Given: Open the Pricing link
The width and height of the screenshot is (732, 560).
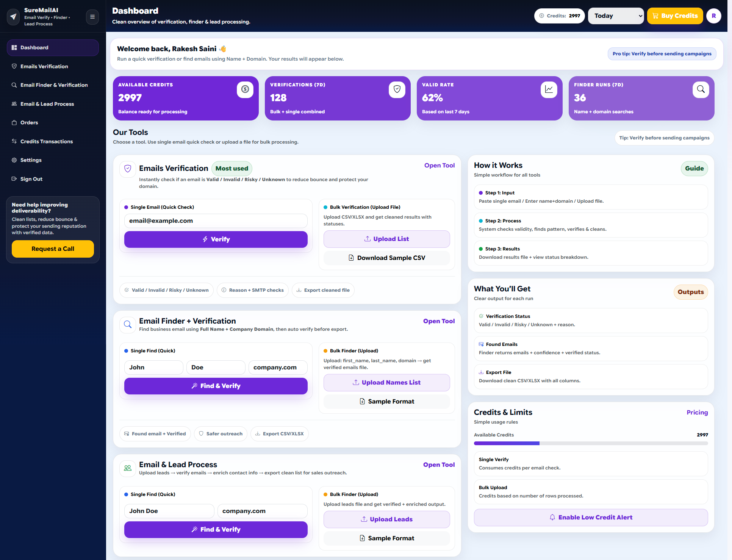Looking at the screenshot, I should 697,413.
